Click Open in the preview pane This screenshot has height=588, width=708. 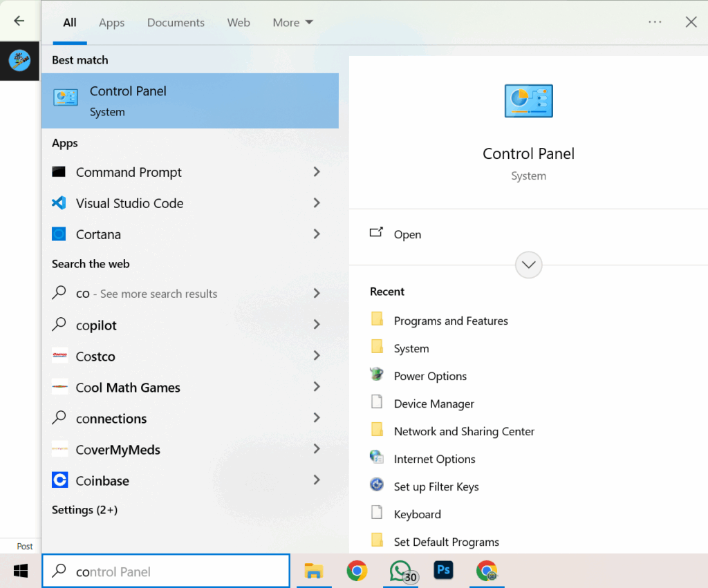point(407,234)
